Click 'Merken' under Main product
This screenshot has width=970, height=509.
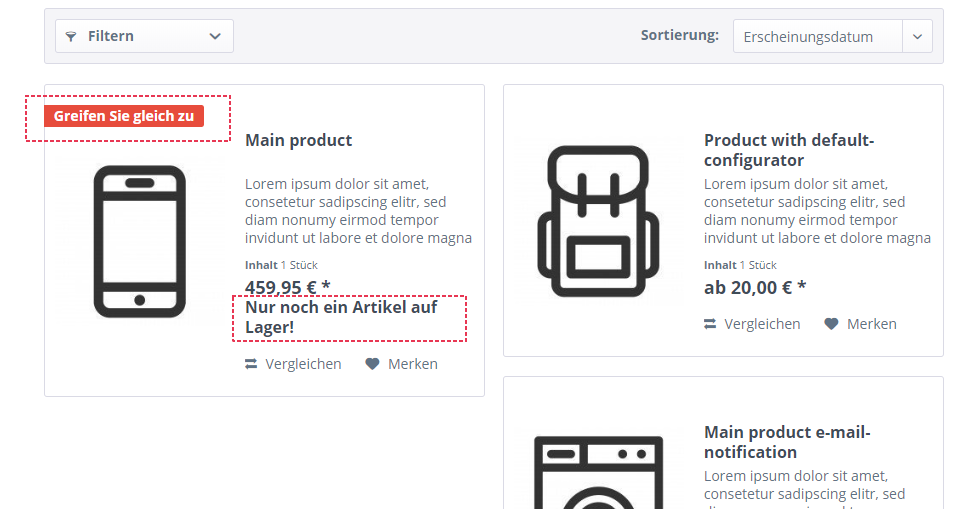click(413, 364)
